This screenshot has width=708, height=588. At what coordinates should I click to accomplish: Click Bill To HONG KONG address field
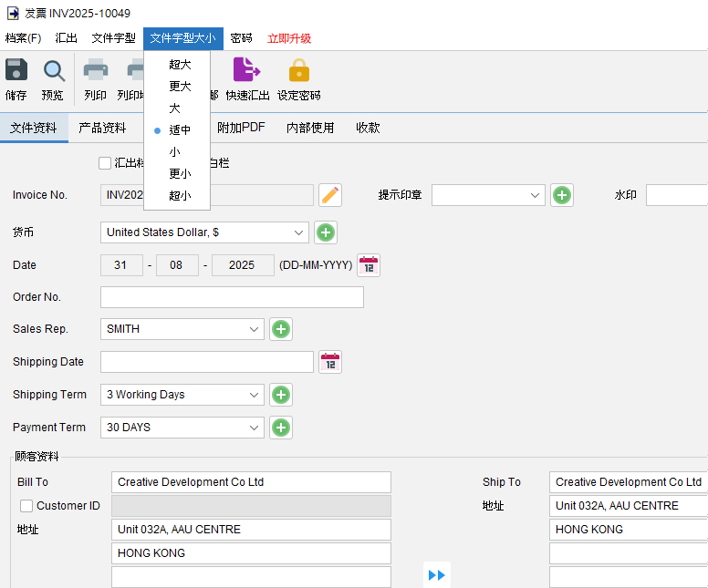[251, 553]
